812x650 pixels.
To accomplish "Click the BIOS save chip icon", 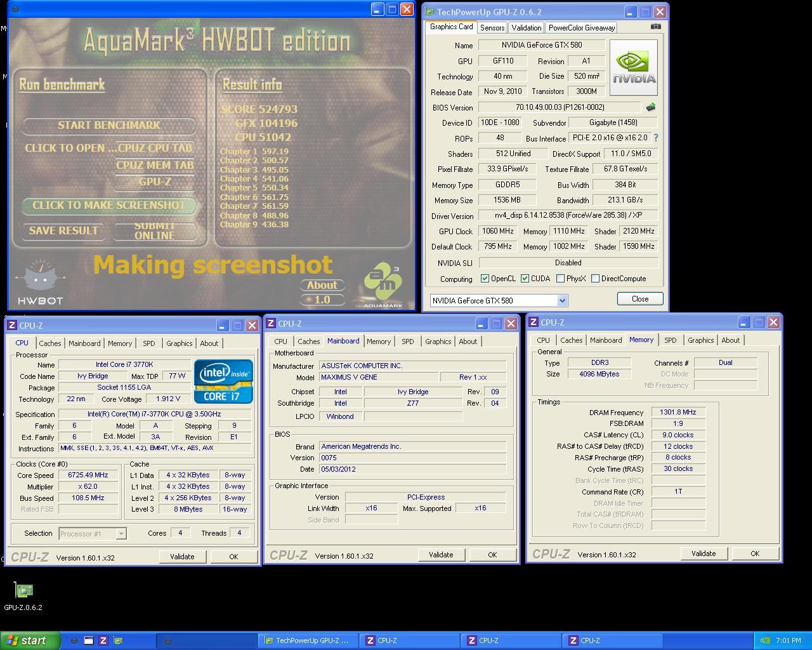I will coord(650,107).
